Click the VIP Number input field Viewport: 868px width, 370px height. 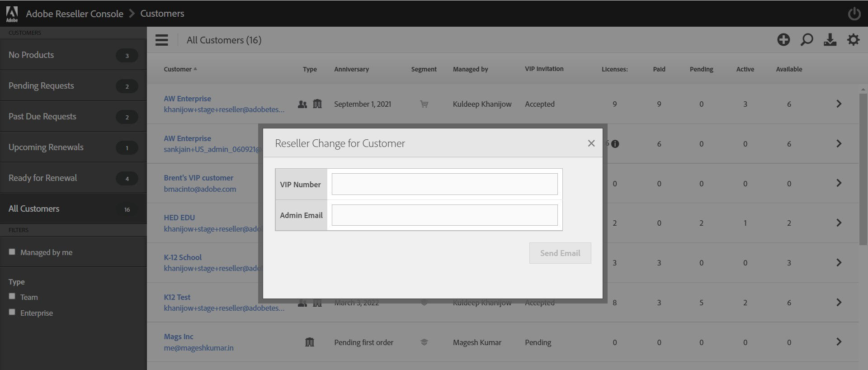point(444,184)
